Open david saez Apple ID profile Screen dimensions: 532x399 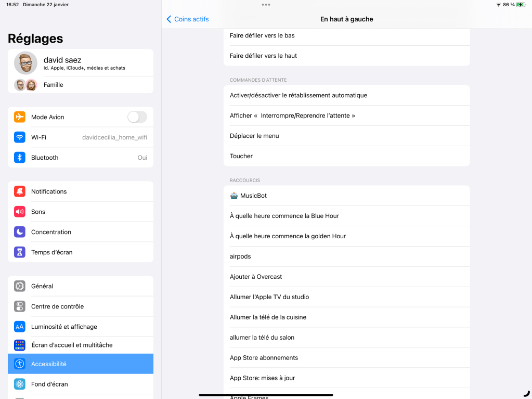[81, 63]
